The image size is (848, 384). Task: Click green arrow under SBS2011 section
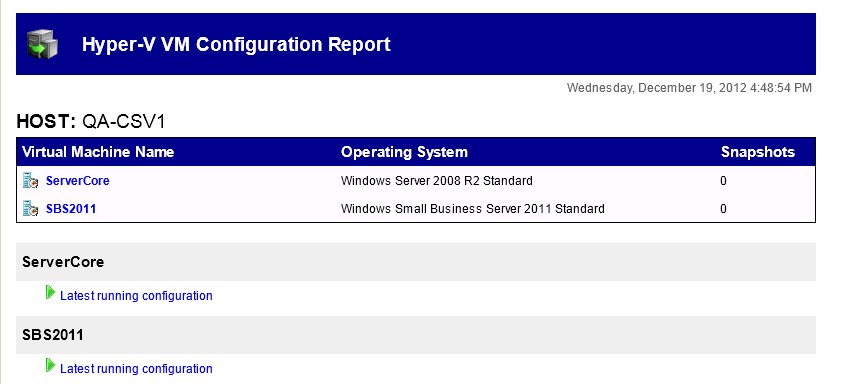click(50, 366)
